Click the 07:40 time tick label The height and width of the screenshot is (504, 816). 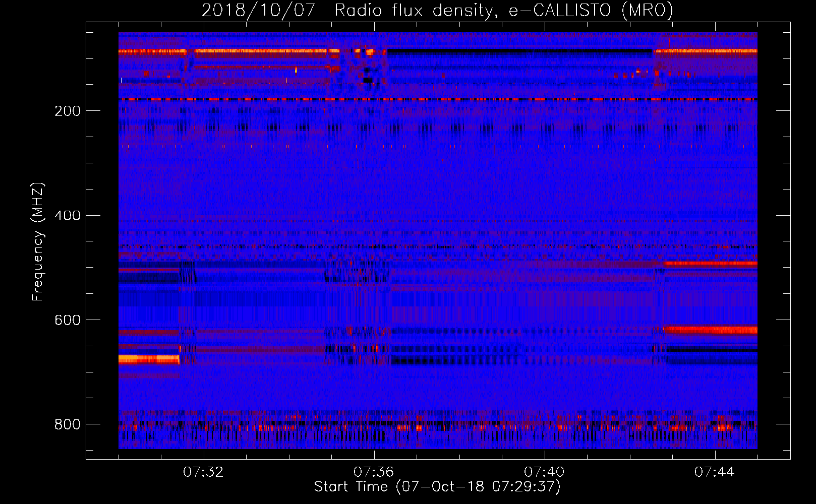pyautogui.click(x=544, y=472)
